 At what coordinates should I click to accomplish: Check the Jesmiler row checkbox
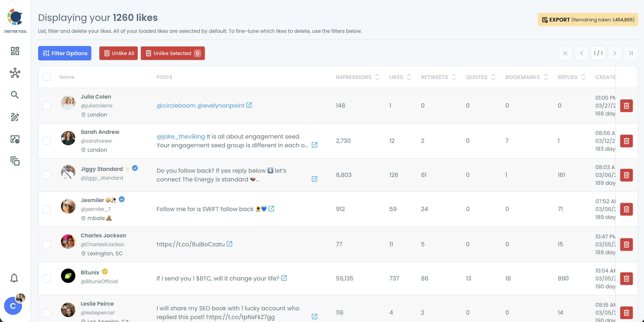click(47, 209)
